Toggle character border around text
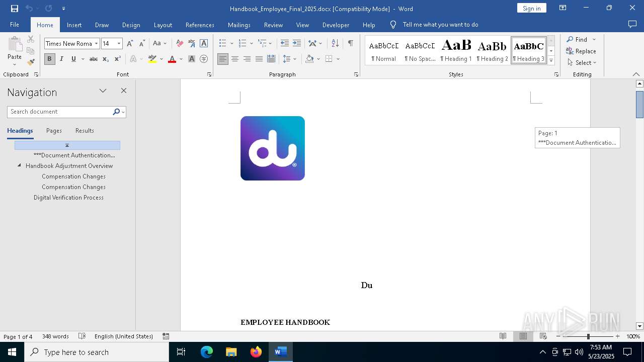This screenshot has height=362, width=644. pos(204,44)
